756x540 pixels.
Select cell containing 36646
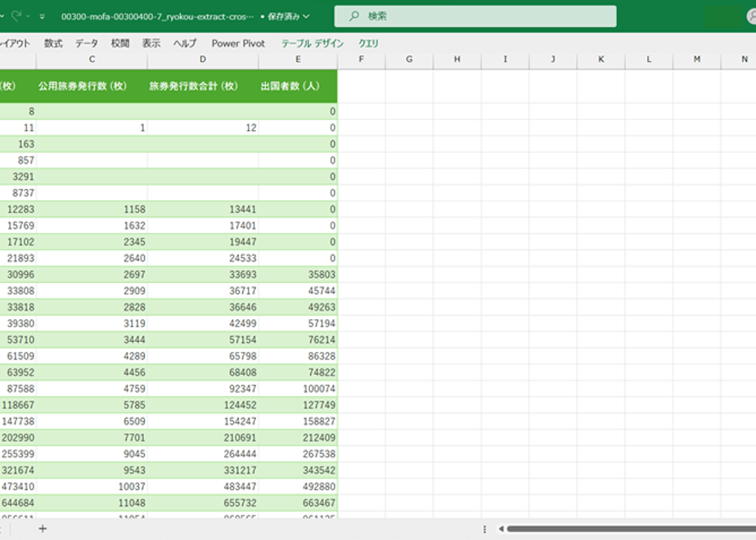coord(203,307)
